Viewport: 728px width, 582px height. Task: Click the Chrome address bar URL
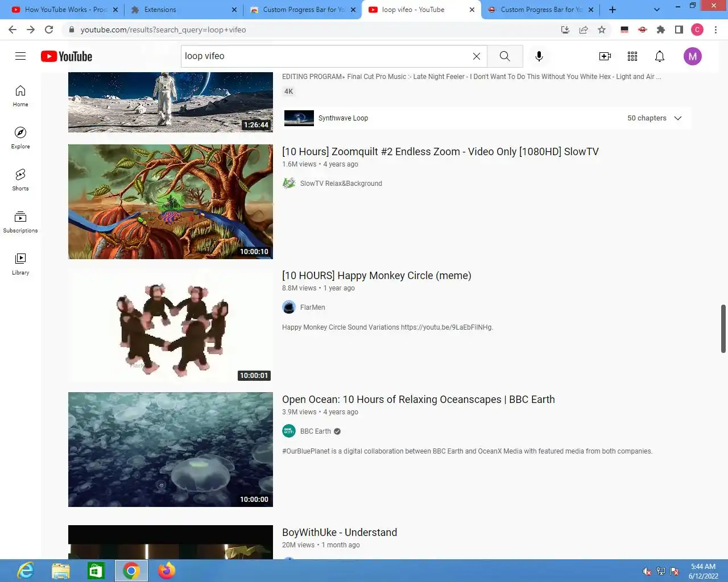pyautogui.click(x=163, y=30)
